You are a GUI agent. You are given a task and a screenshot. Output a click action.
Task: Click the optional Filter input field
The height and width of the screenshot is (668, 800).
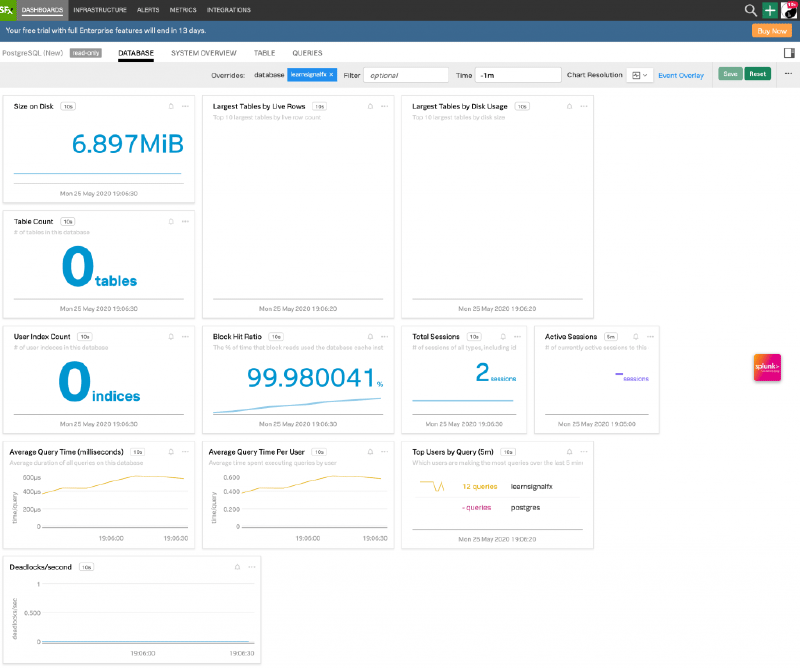406,75
